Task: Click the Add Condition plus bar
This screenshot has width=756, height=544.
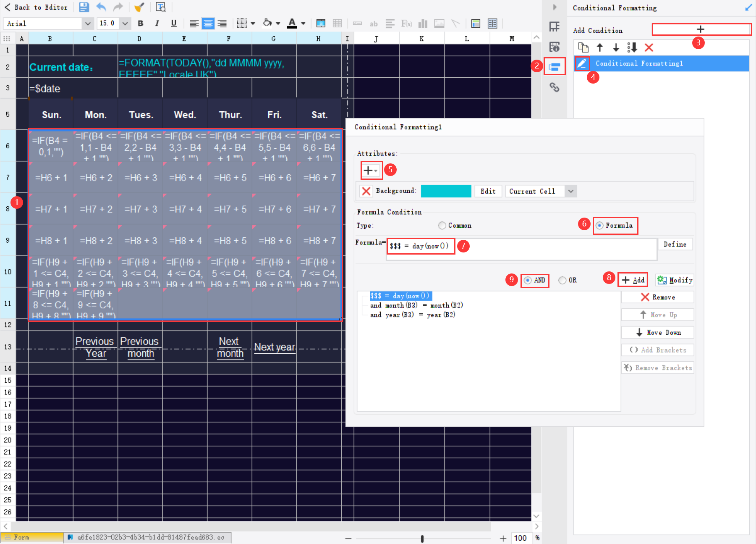Action: click(x=701, y=29)
